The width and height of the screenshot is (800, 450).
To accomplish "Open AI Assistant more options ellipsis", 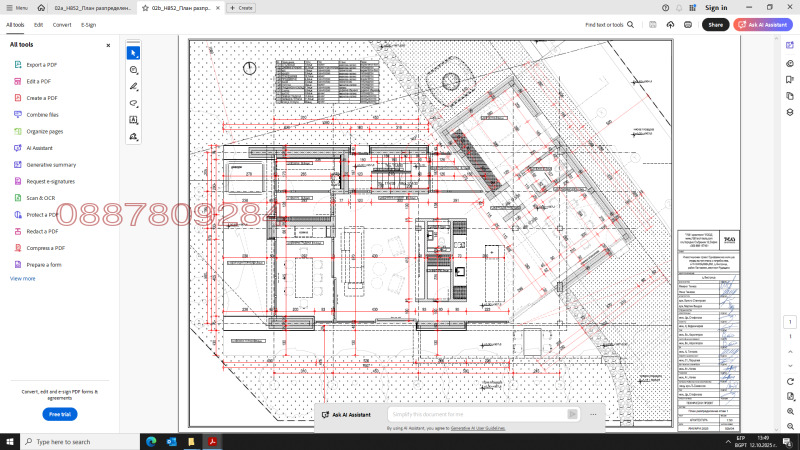I will 594,414.
